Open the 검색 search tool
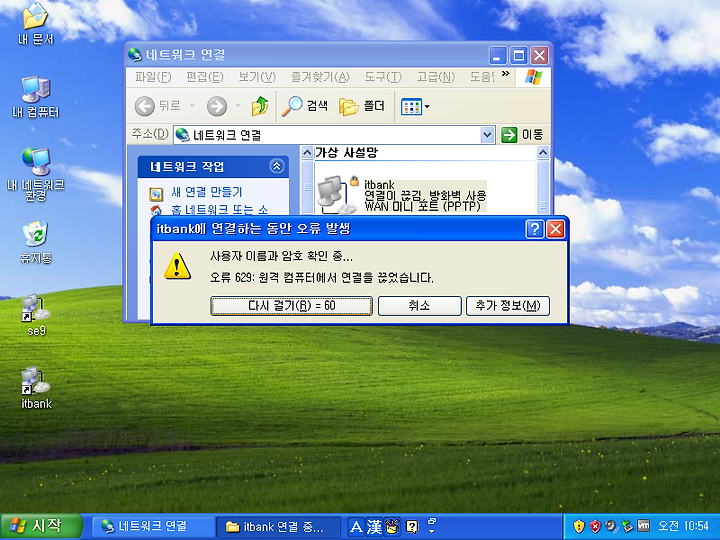 click(304, 106)
